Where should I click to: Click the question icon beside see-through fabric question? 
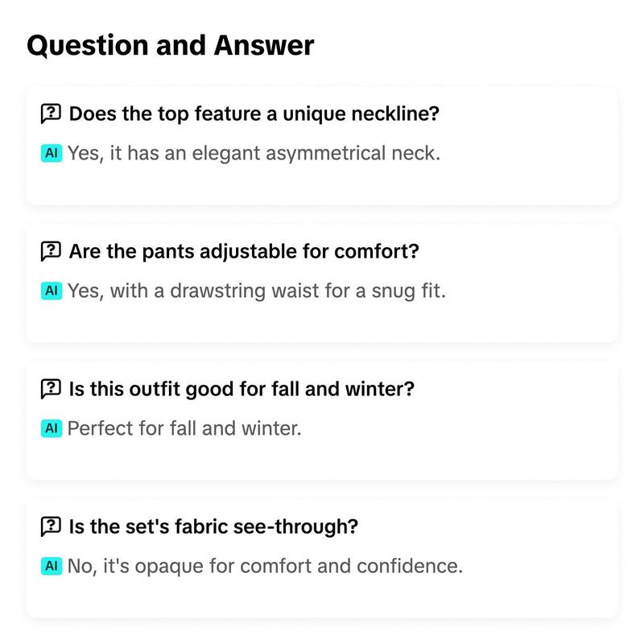[51, 526]
